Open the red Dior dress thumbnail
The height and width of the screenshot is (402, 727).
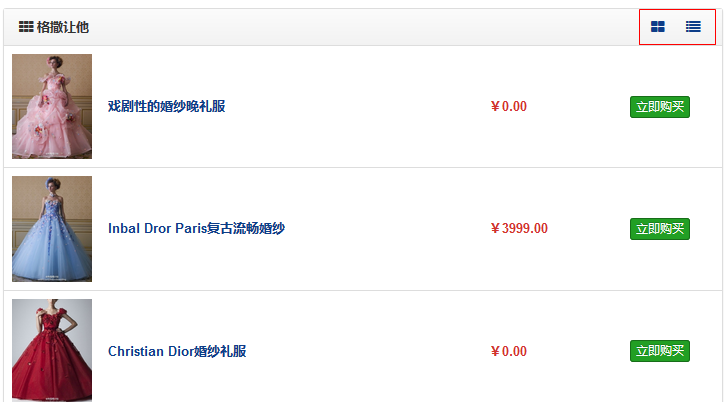52,350
